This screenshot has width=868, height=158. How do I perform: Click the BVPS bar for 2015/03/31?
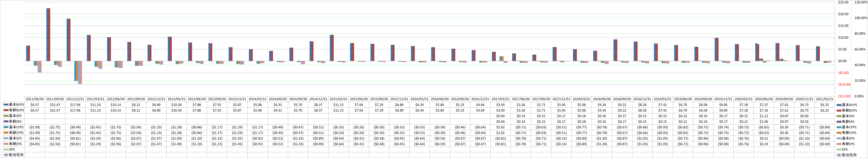[332, 48]
